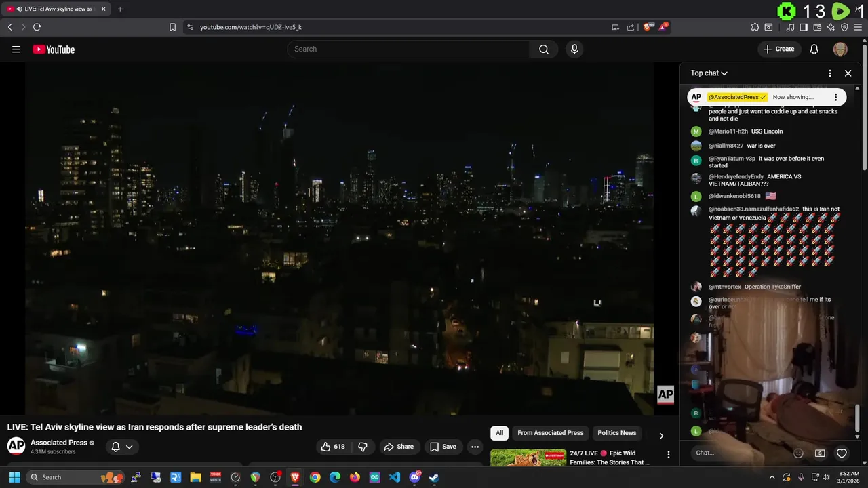Send a heart reaction in chat
Screen dimensions: 868x488
(x=842, y=453)
